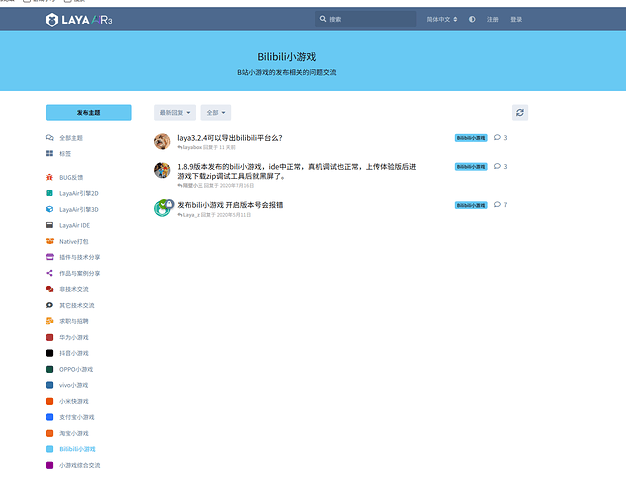Open 小米快游戏 category
This screenshot has height=499, width=626.
67,401
